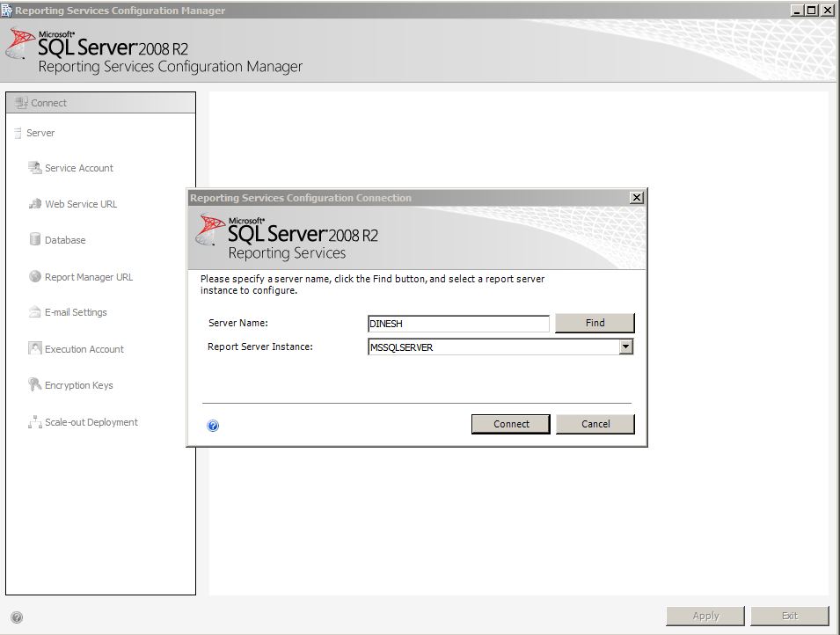Expand the Report Server Instance dropdown arrow

coord(625,347)
